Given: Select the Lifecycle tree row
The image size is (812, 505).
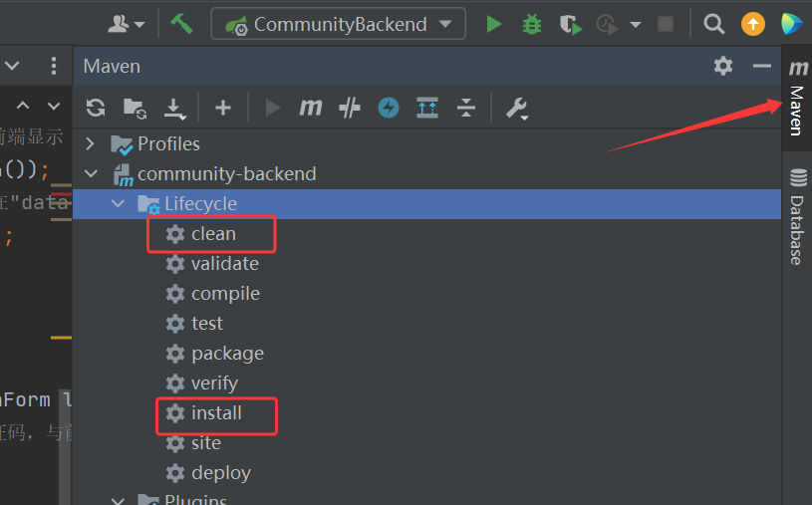Looking at the screenshot, I should 426,204.
